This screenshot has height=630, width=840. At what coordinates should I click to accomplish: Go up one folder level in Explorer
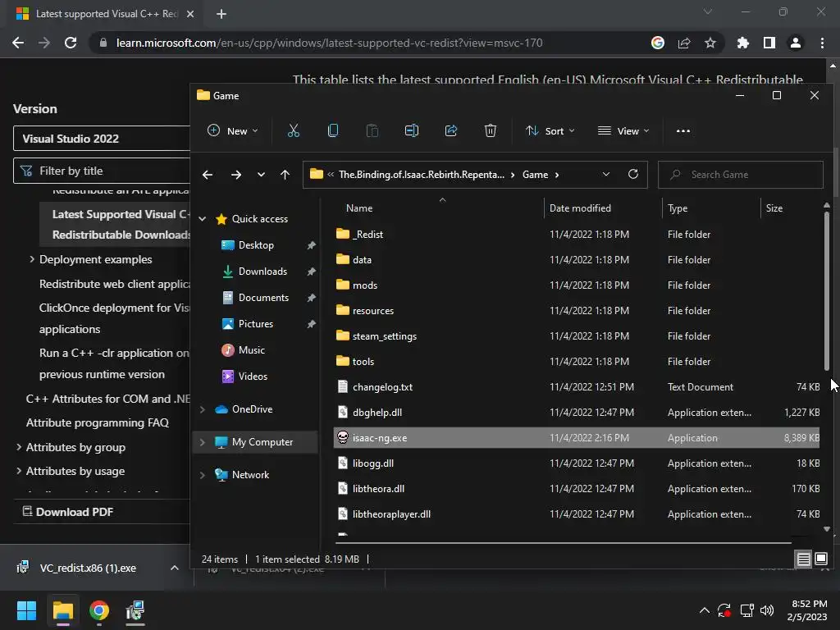(x=285, y=175)
